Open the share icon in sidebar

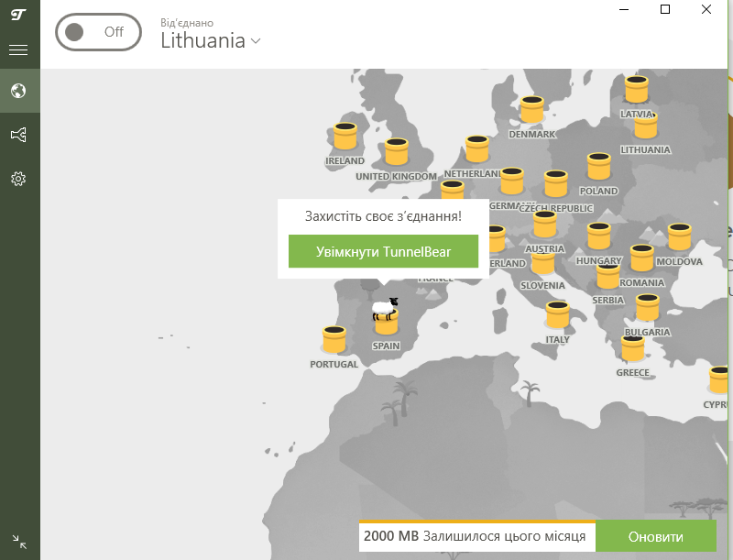[18, 135]
